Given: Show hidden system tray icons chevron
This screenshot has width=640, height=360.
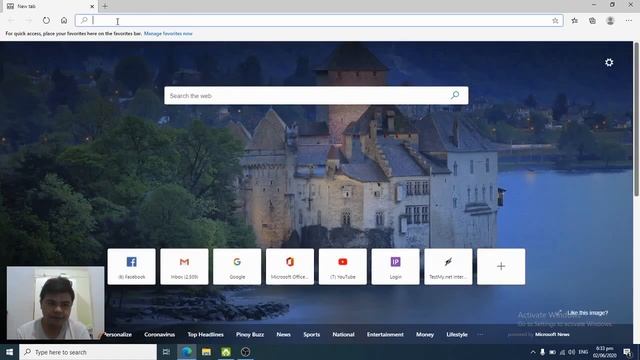Looking at the screenshot, I should click(x=533, y=352).
